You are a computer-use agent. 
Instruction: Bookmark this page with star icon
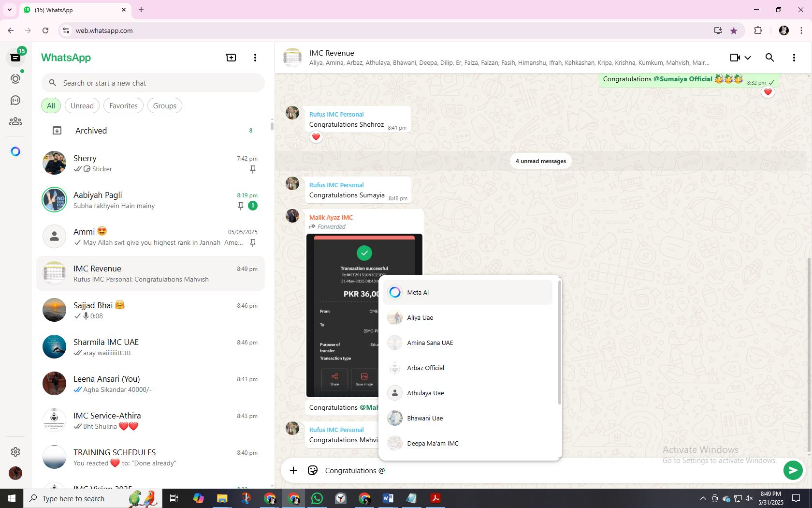[734, 30]
